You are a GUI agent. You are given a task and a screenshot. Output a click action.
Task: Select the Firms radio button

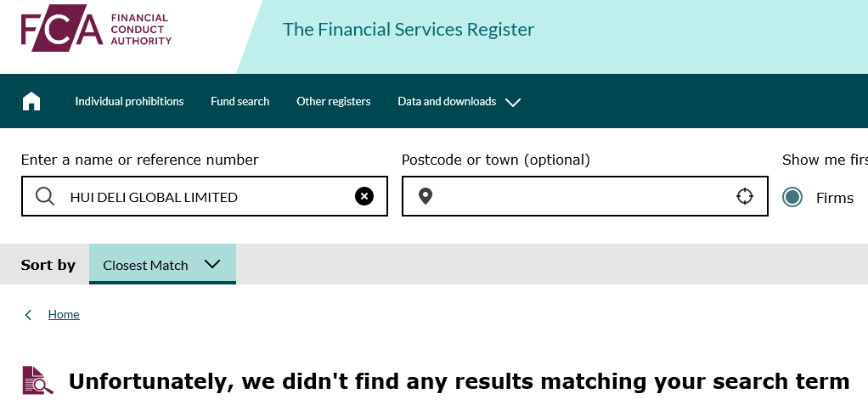point(792,197)
